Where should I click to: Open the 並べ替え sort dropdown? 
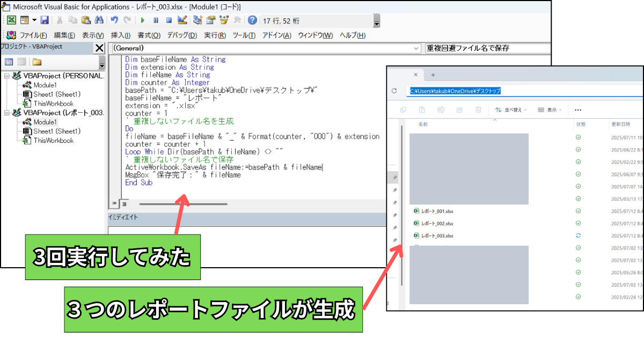(x=510, y=109)
